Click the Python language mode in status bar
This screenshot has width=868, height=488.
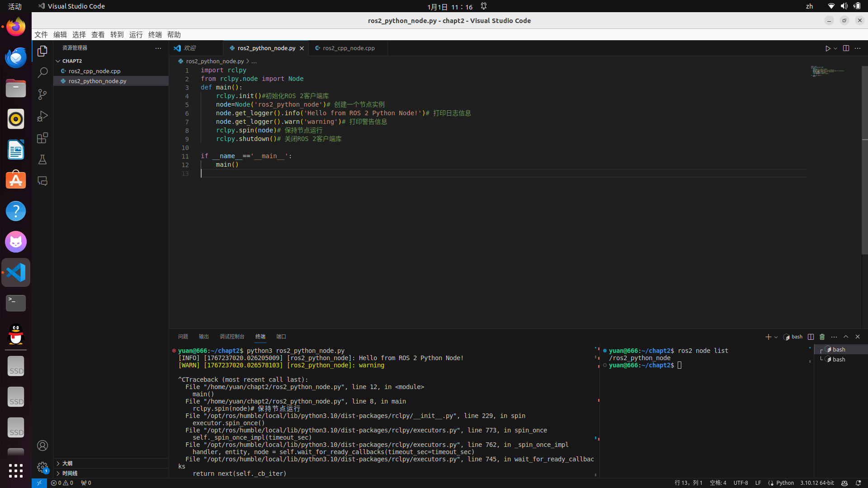coord(785,483)
